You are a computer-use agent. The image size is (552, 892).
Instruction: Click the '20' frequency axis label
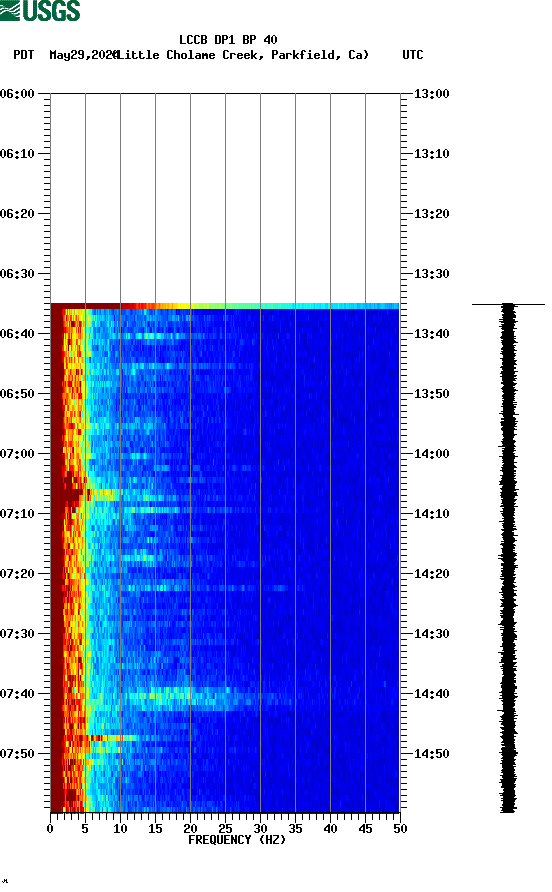click(x=190, y=829)
